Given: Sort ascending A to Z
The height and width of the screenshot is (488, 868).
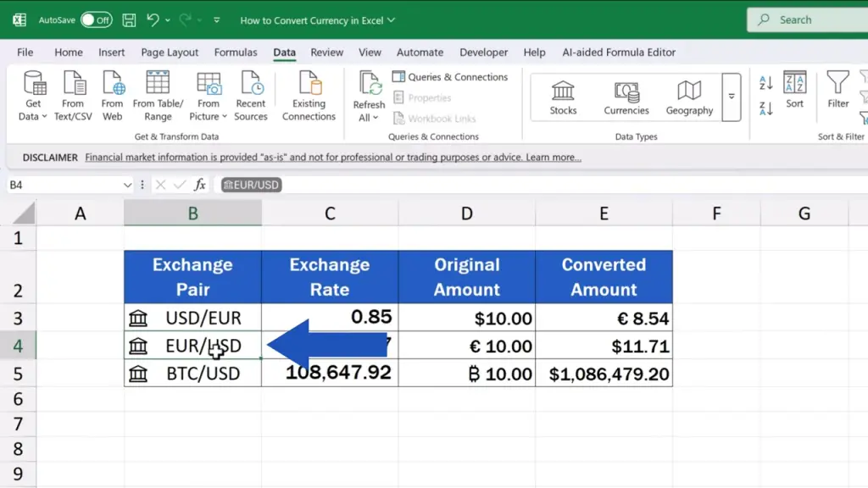Looking at the screenshot, I should pyautogui.click(x=766, y=83).
